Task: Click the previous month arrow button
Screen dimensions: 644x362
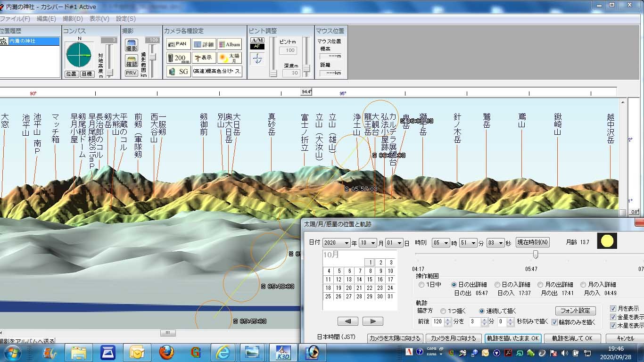Action: click(348, 321)
